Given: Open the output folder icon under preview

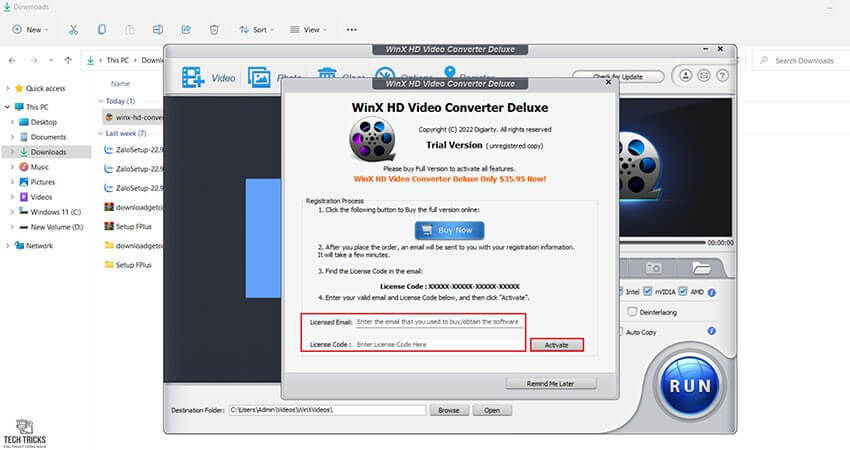Looking at the screenshot, I should click(701, 268).
